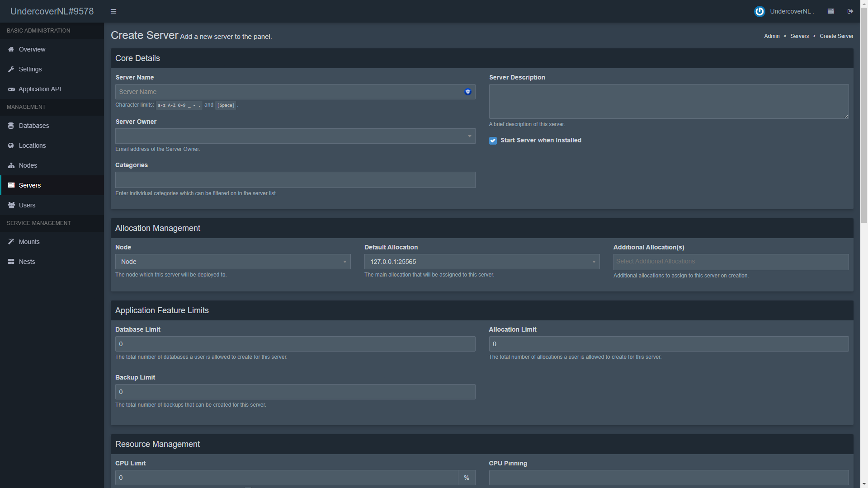868x488 pixels.
Task: Click the logout icon in top bar
Action: pos(850,11)
